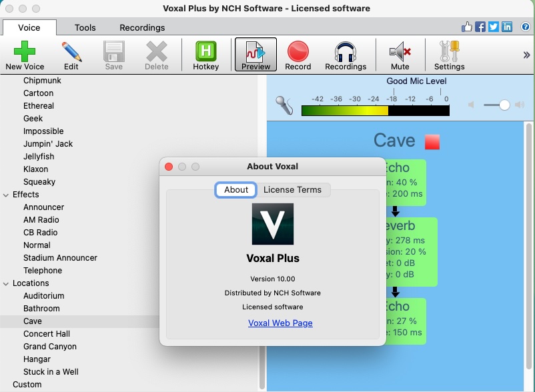
Task: Open the License Terms tab
Action: 292,189
